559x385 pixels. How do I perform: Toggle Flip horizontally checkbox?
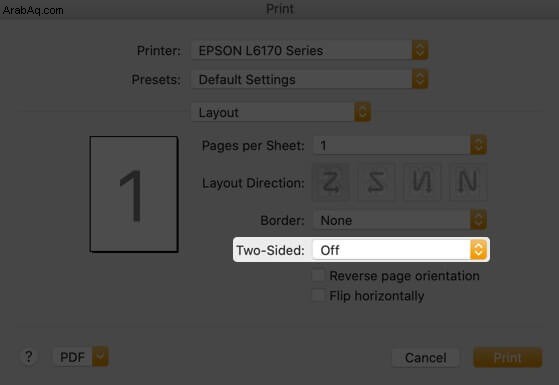pyautogui.click(x=318, y=295)
